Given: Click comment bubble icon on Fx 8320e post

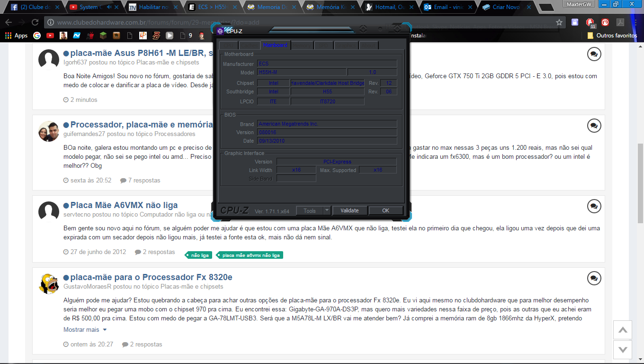Looking at the screenshot, I should [x=594, y=278].
